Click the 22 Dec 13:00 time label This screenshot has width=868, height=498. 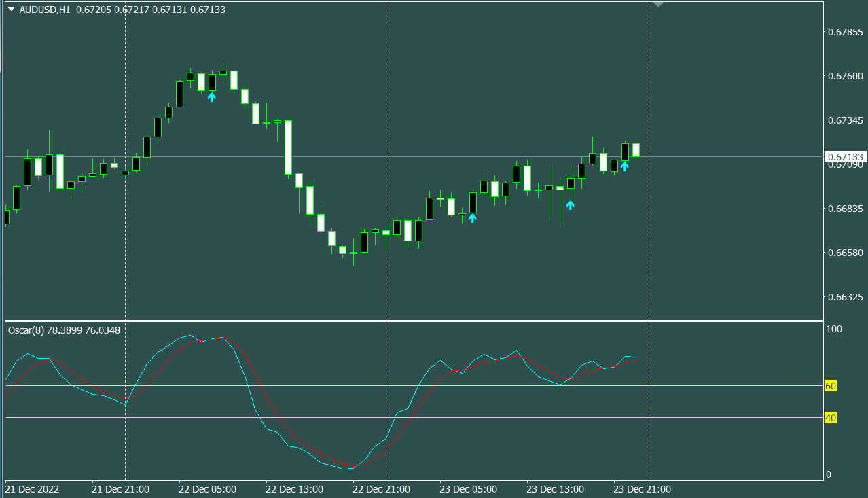pyautogui.click(x=294, y=489)
